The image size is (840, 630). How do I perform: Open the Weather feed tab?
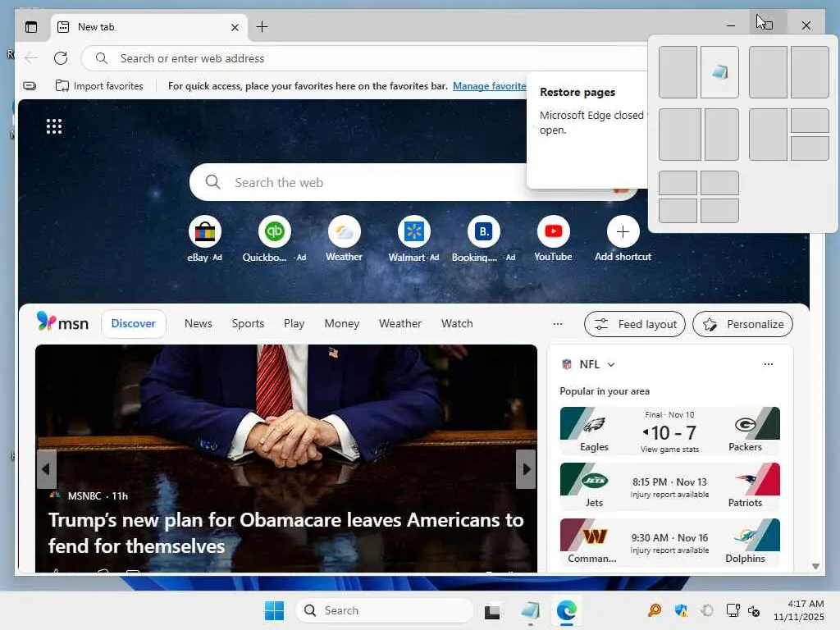(400, 323)
